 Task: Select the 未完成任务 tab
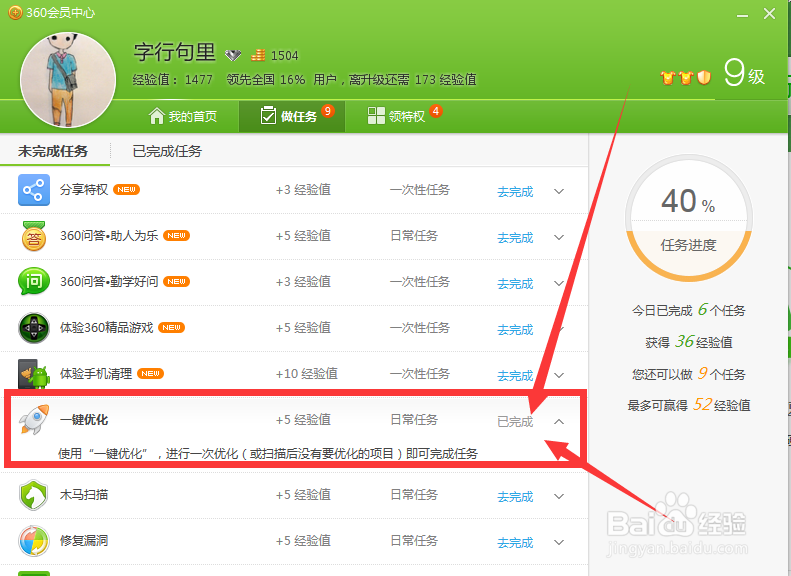[53, 151]
